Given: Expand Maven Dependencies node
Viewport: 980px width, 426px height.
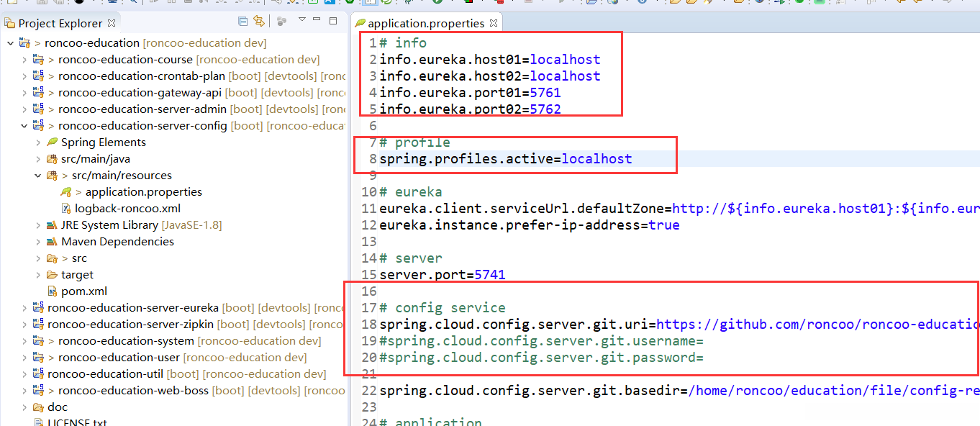Looking at the screenshot, I should tap(37, 242).
